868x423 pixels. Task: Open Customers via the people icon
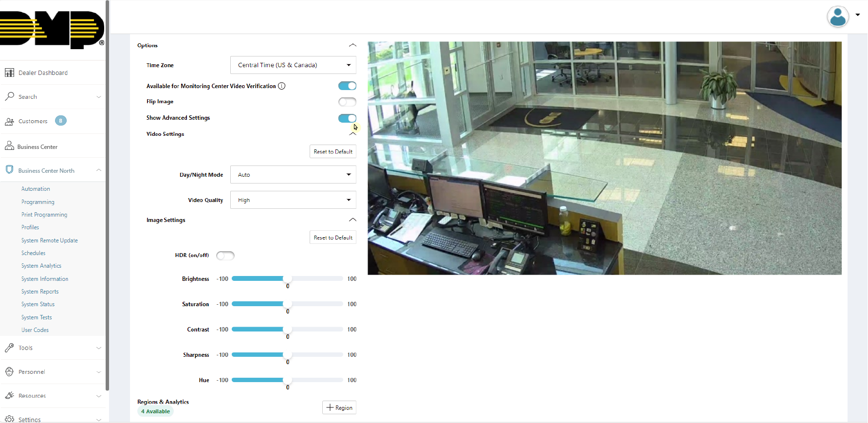(9, 122)
